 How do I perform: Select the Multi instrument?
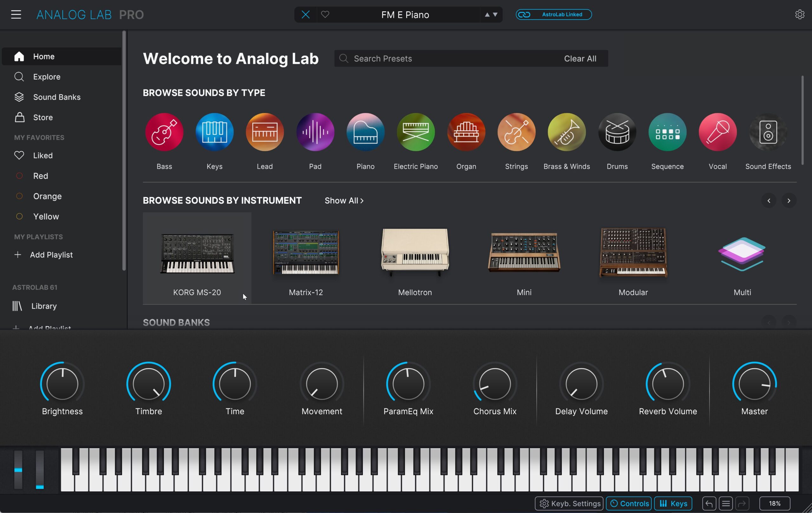(742, 258)
